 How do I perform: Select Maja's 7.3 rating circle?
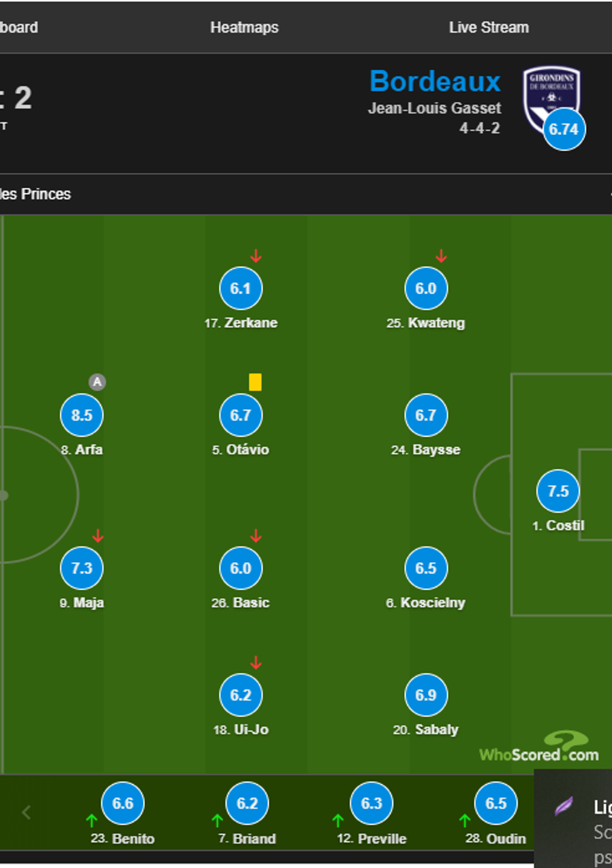coord(82,568)
